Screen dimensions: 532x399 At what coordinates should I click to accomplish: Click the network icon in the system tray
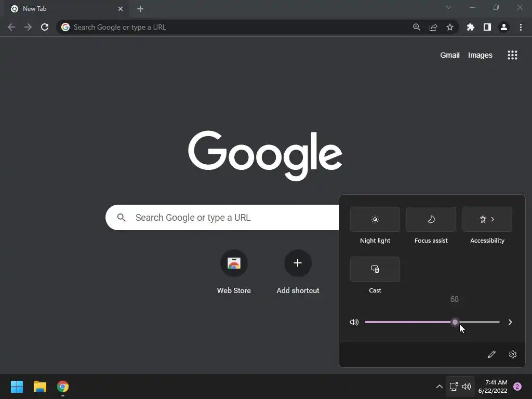point(454,387)
